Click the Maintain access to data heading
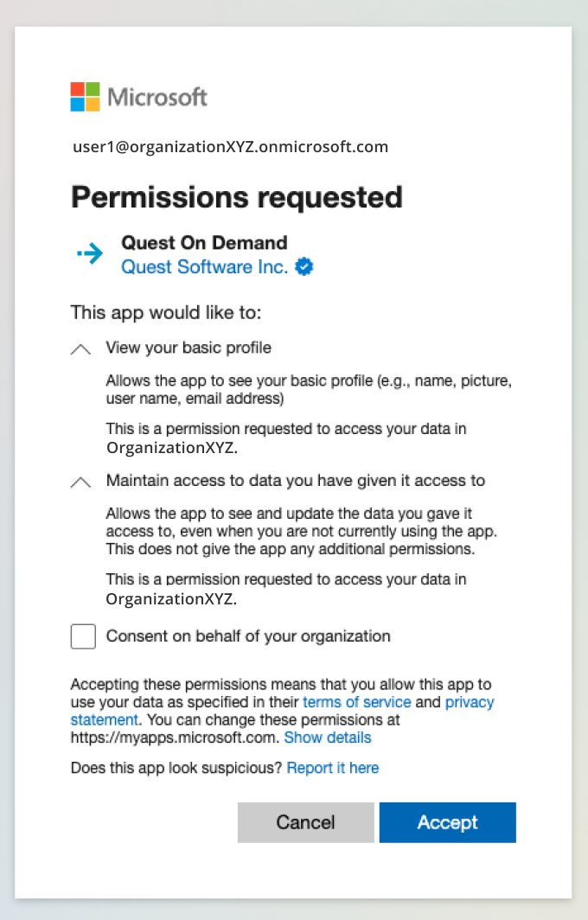The image size is (588, 920). pos(295,481)
